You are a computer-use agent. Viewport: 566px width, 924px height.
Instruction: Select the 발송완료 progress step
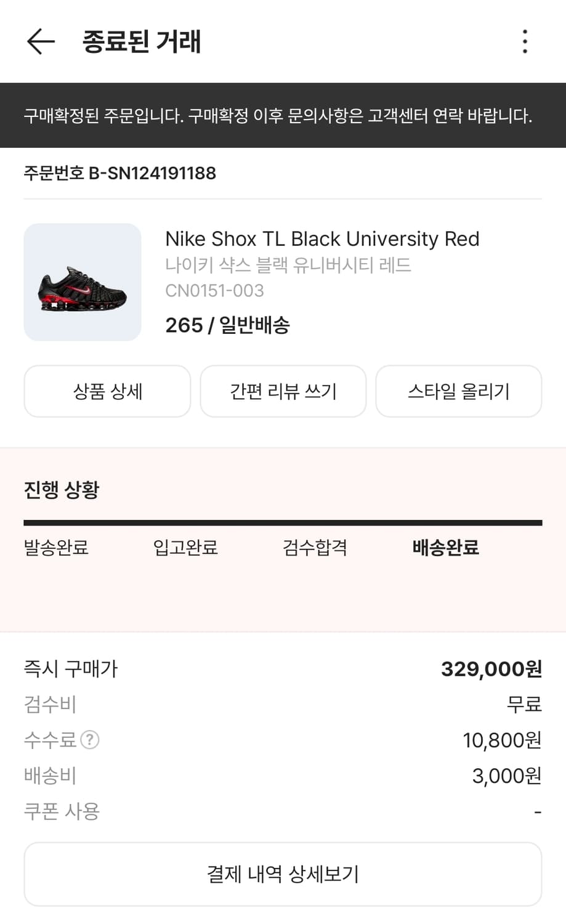click(x=56, y=547)
